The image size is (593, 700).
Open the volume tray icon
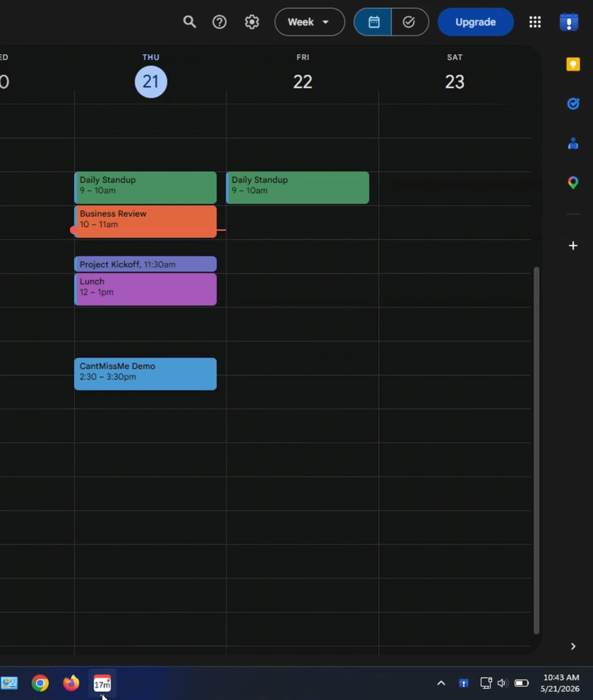pos(503,683)
